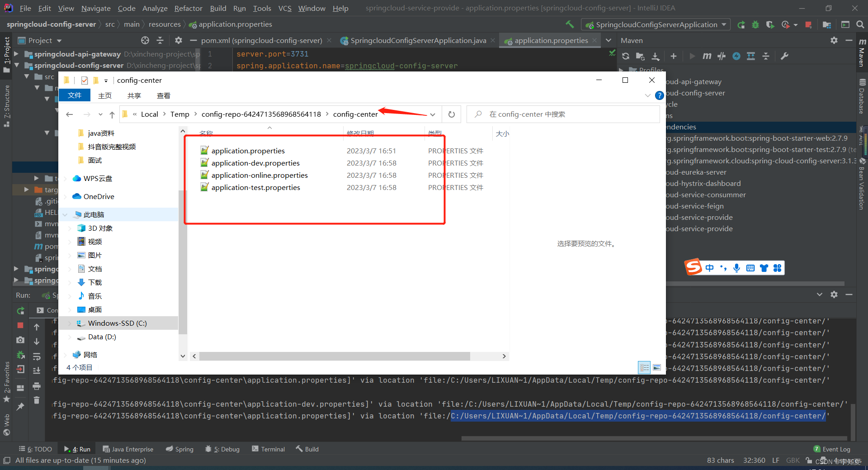
Task: Open Terminal tool window
Action: tap(269, 449)
